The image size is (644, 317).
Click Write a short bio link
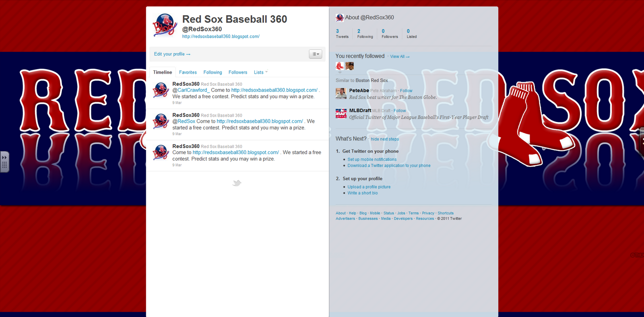coord(363,193)
